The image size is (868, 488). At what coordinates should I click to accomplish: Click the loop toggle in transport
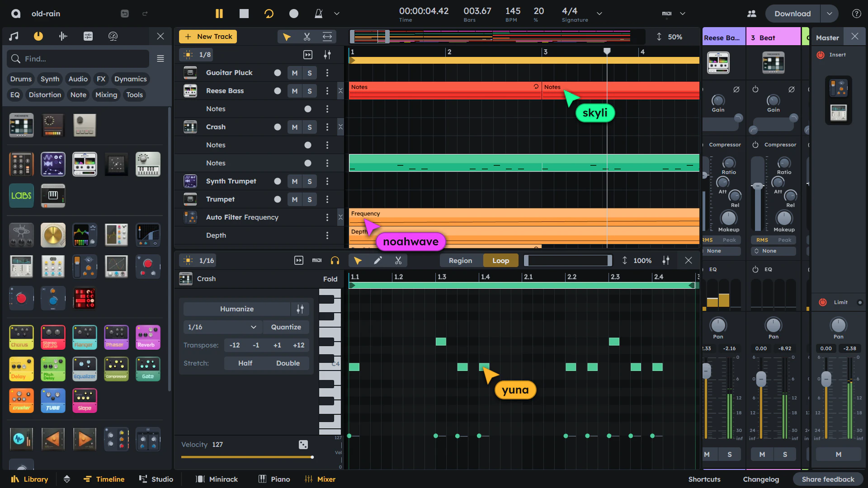(x=269, y=14)
